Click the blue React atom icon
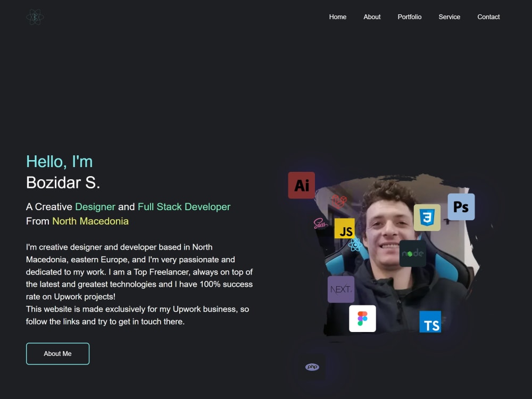 355,245
